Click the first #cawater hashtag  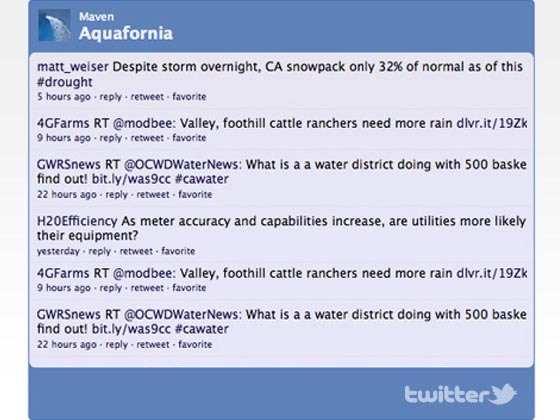[x=202, y=179]
